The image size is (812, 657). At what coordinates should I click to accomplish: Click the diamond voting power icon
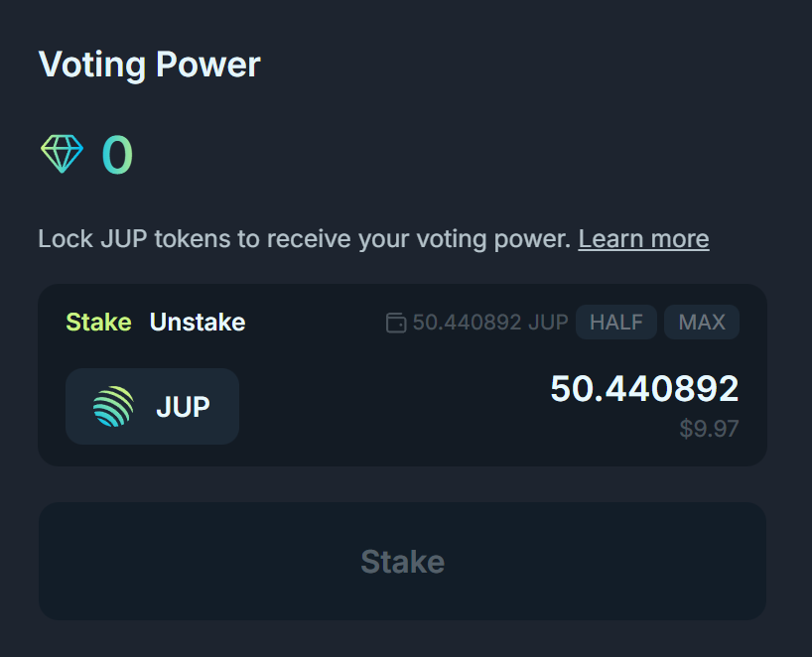pos(62,155)
